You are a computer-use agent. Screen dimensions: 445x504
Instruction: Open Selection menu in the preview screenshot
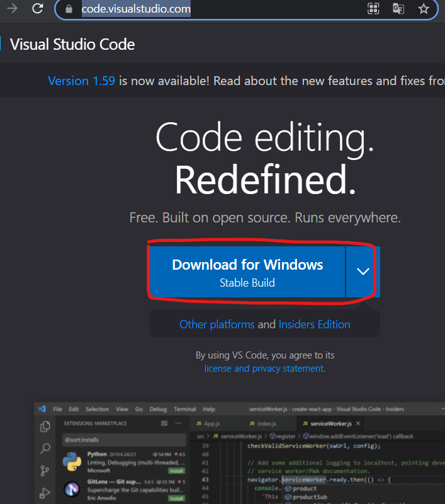pyautogui.click(x=97, y=409)
